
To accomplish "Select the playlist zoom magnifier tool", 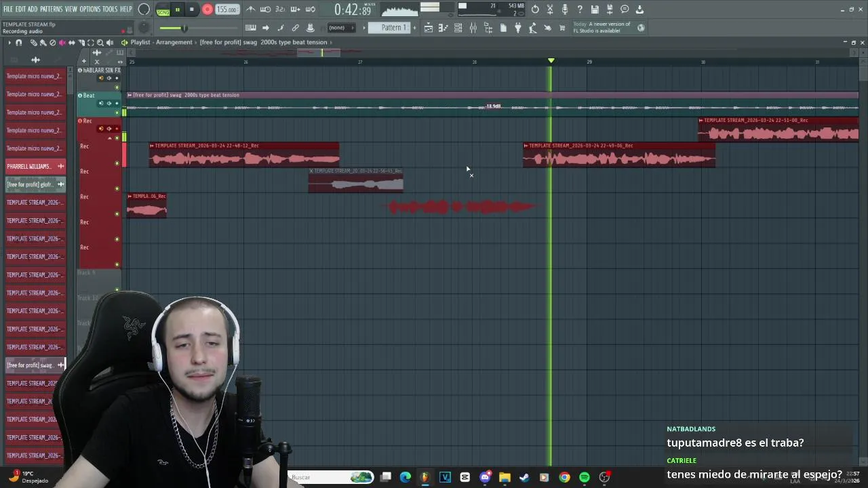I will 100,43.
